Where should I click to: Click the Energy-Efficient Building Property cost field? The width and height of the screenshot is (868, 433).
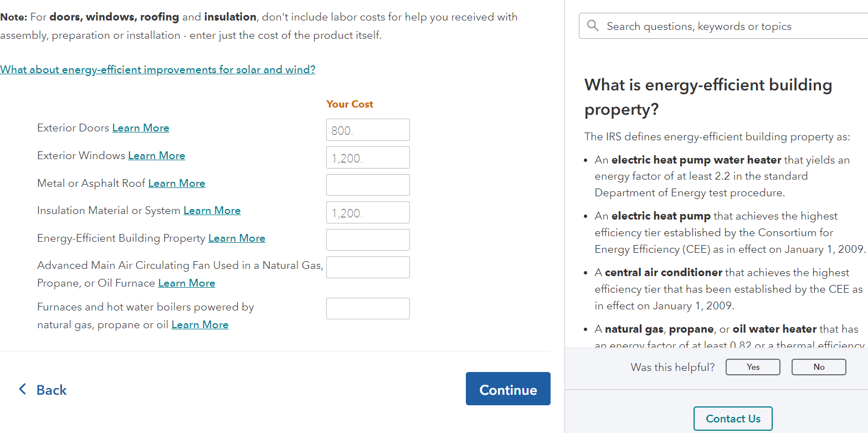368,240
